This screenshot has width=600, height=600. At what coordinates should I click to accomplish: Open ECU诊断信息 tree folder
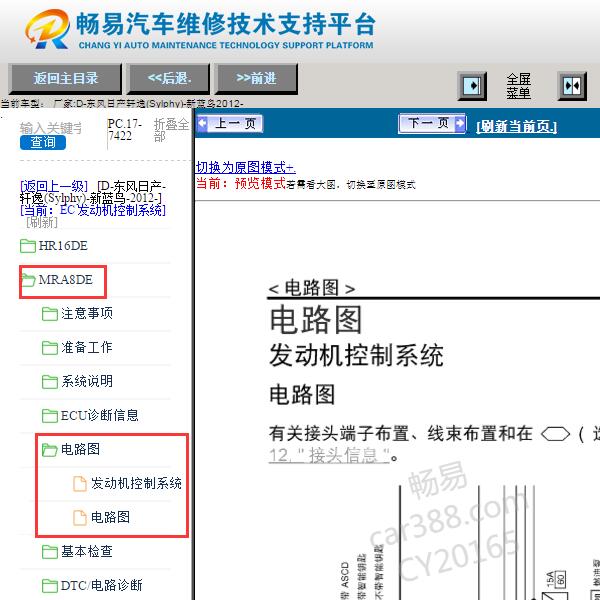click(99, 416)
